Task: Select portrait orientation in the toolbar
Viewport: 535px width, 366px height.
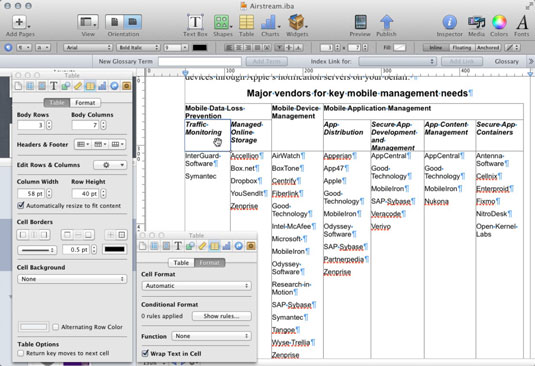Action: click(114, 22)
